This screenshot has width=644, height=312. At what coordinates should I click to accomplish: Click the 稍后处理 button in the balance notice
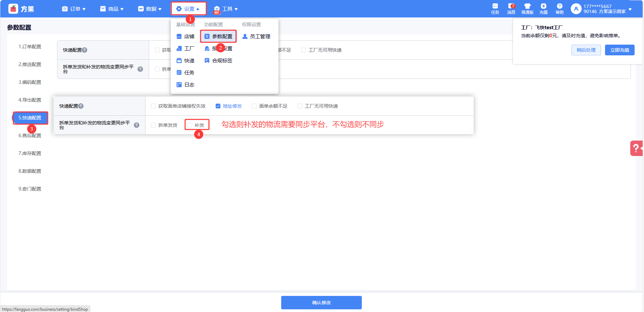point(586,50)
